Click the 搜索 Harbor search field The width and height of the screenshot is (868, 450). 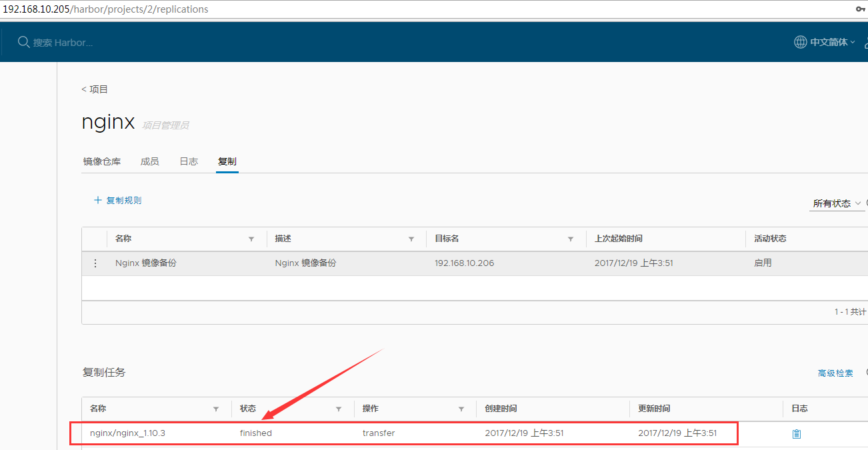pos(63,42)
